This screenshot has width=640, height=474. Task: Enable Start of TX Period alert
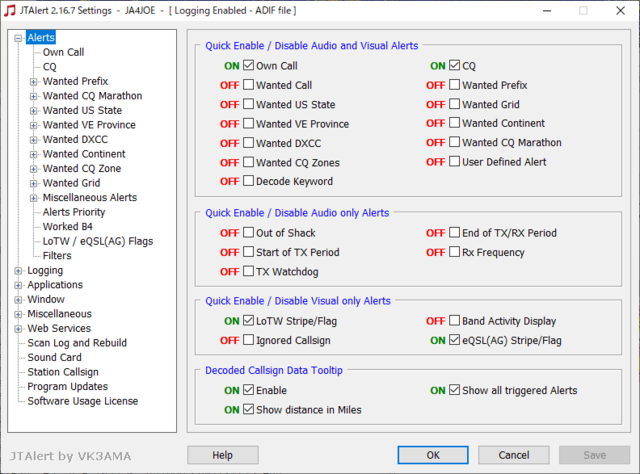click(x=249, y=252)
